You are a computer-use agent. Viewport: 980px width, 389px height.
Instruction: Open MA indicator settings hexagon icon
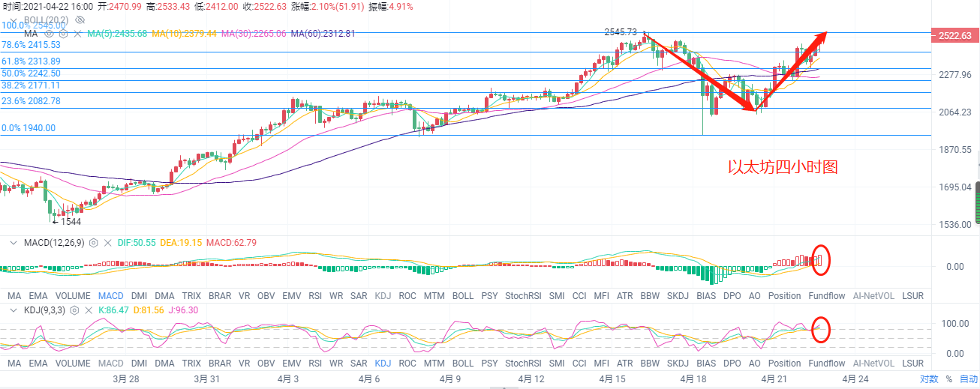click(x=62, y=34)
